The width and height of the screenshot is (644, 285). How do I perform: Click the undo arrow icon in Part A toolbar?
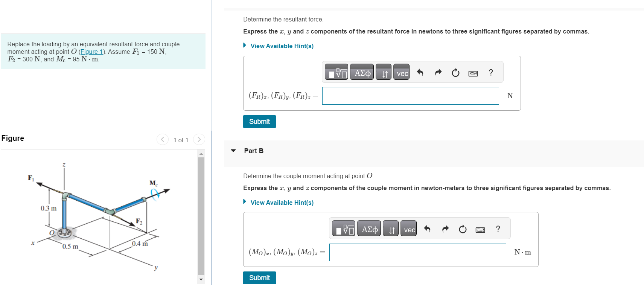tap(420, 72)
